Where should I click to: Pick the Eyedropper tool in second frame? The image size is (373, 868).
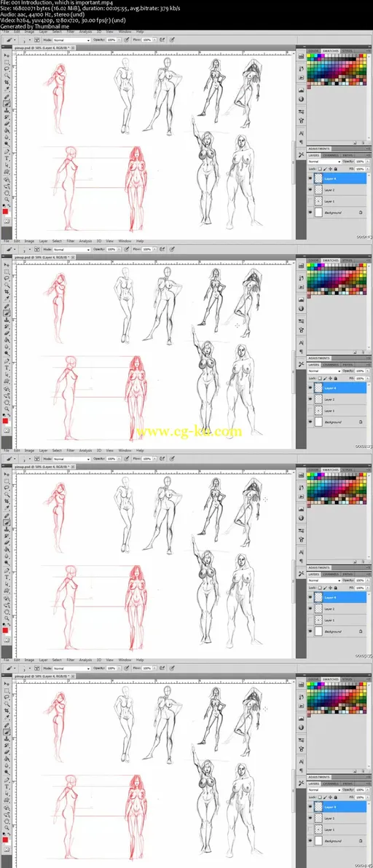point(7,299)
